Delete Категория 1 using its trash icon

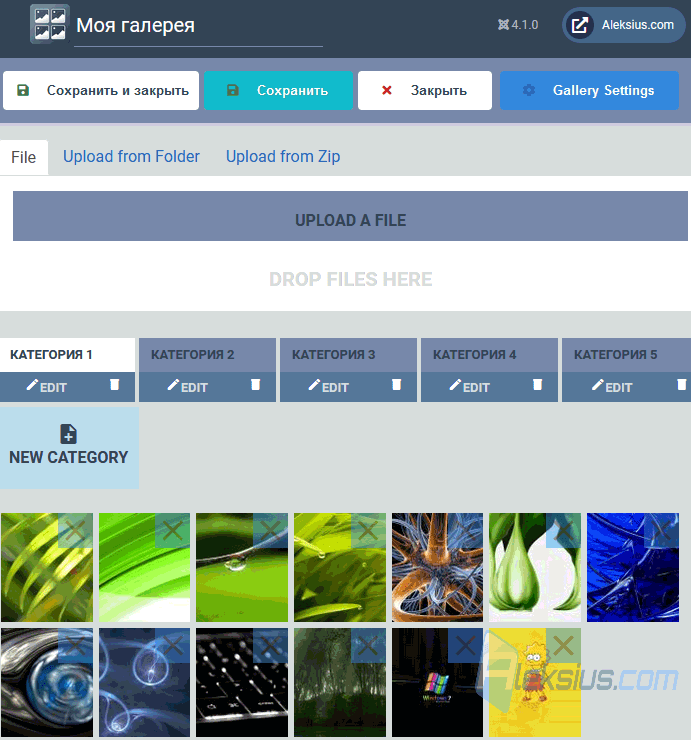coord(114,385)
